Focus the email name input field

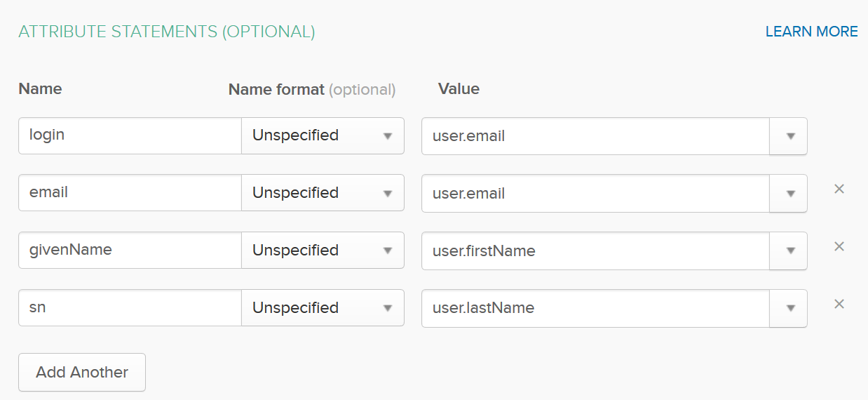click(x=130, y=193)
